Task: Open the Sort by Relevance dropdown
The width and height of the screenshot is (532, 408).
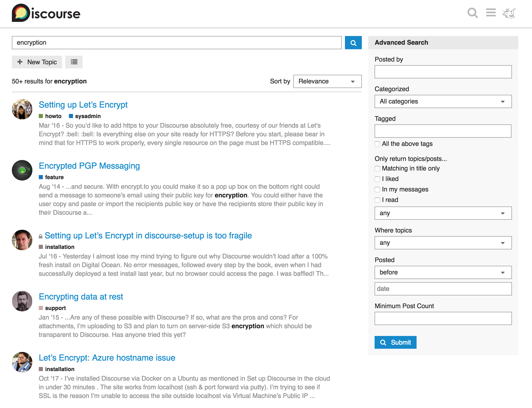Action: tap(327, 81)
